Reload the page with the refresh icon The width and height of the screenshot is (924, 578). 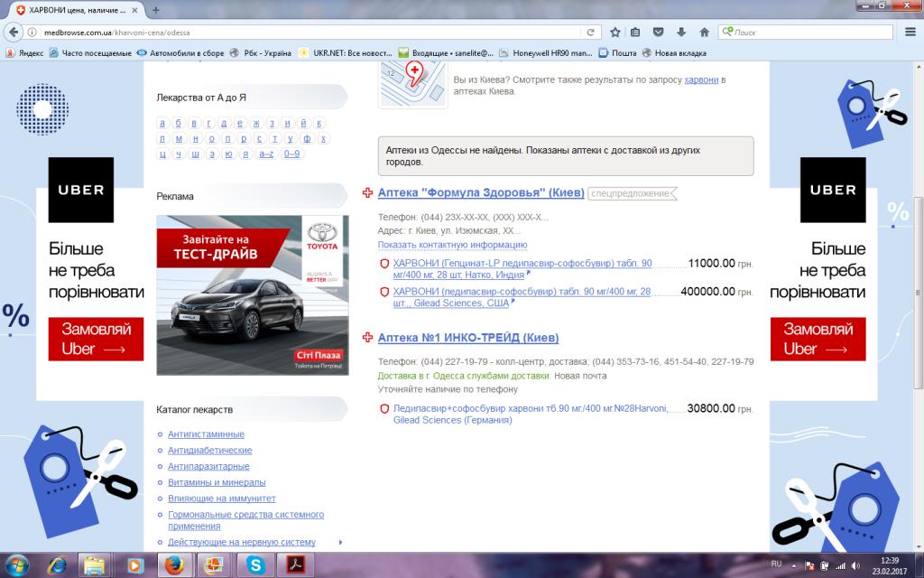pyautogui.click(x=590, y=32)
